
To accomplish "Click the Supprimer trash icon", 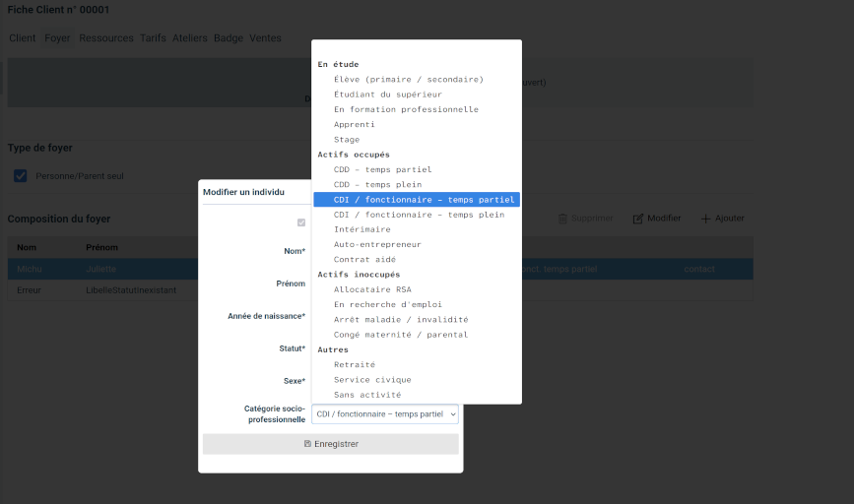I will (563, 219).
